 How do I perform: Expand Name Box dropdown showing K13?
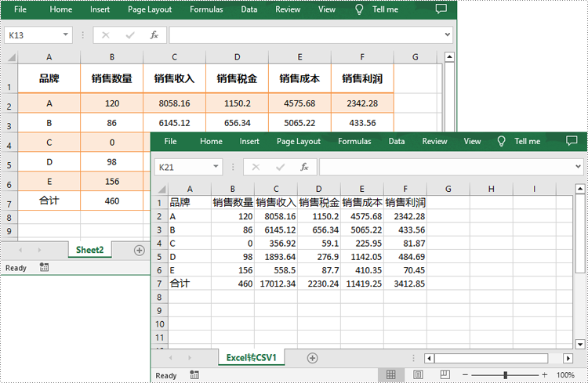(66, 34)
